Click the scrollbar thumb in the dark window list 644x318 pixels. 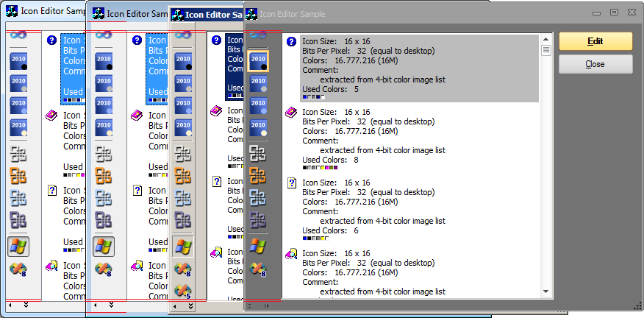coord(545,51)
